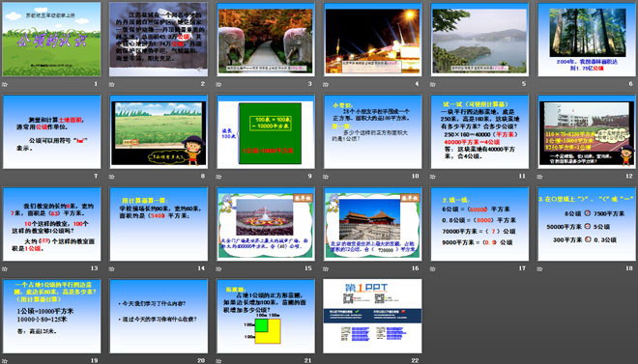Select slide 21 with yellow and green squares
638x364 pixels.
point(266,316)
